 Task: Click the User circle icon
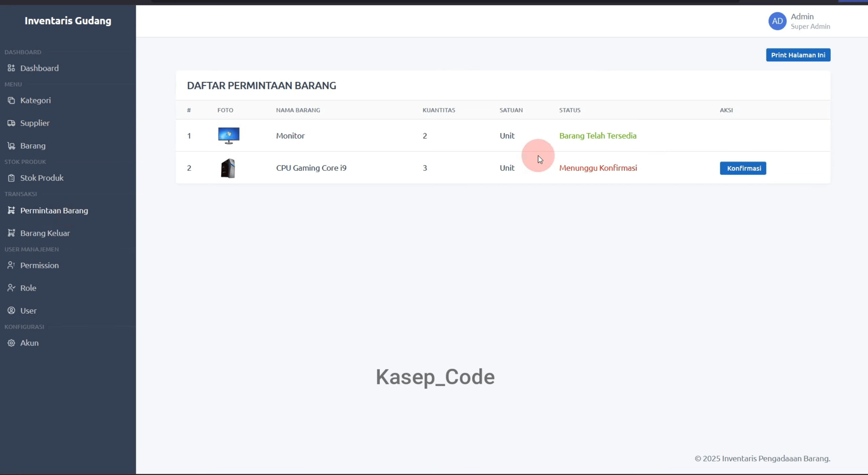click(11, 310)
